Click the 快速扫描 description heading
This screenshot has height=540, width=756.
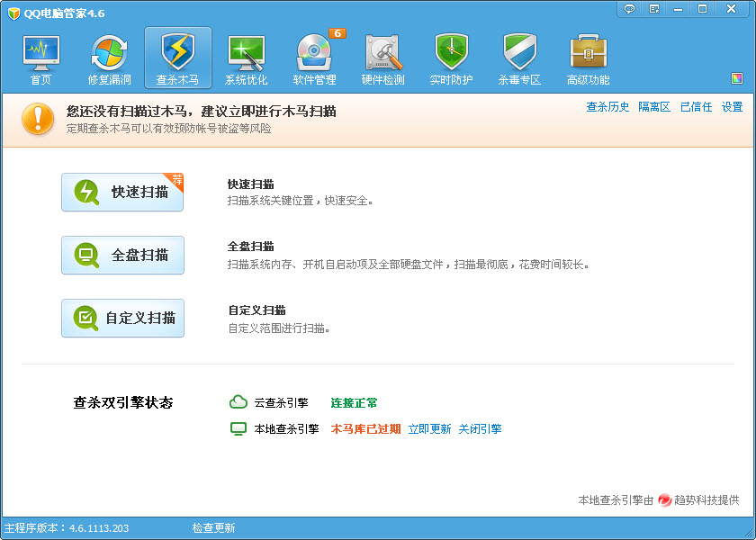pos(251,184)
